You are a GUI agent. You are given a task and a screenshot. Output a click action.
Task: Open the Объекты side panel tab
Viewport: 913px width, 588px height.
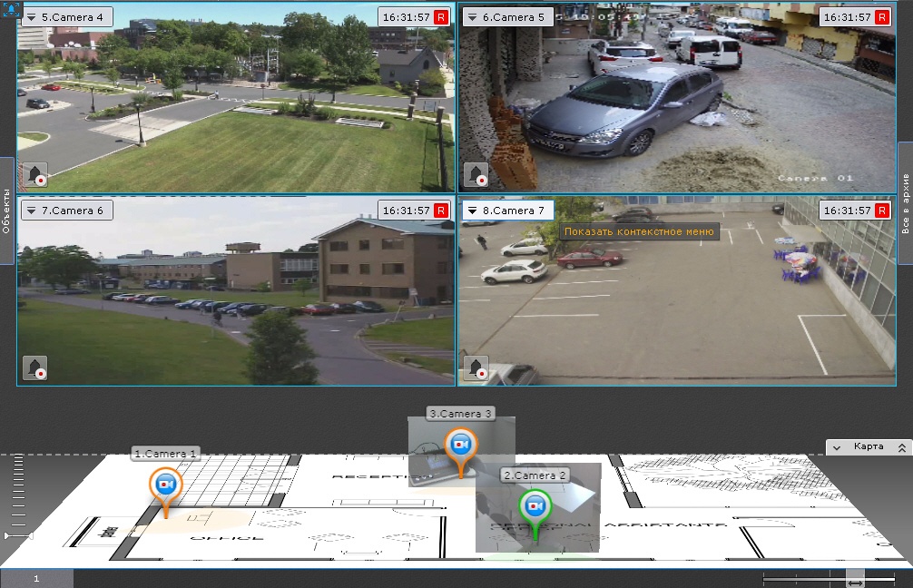(6, 211)
